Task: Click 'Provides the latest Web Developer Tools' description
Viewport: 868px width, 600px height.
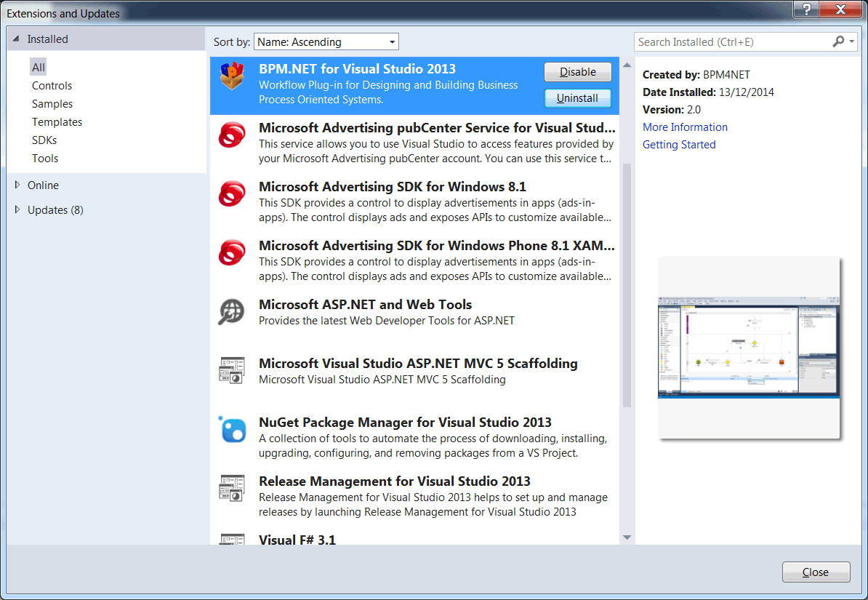Action: coord(387,320)
